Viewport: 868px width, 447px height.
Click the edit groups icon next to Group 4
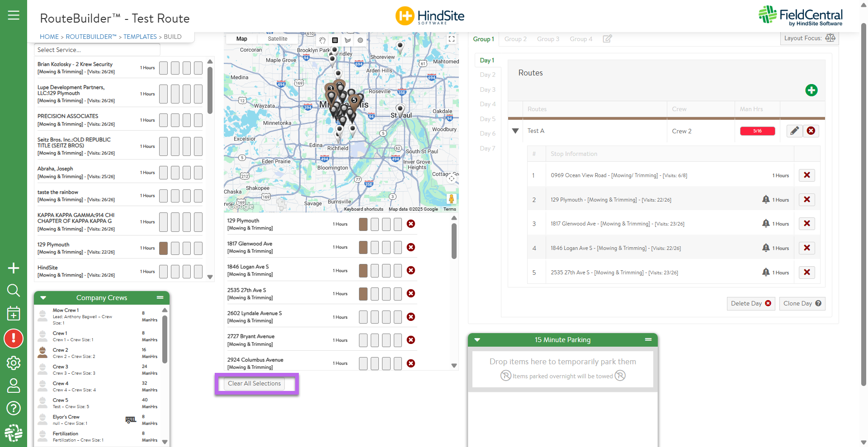607,39
